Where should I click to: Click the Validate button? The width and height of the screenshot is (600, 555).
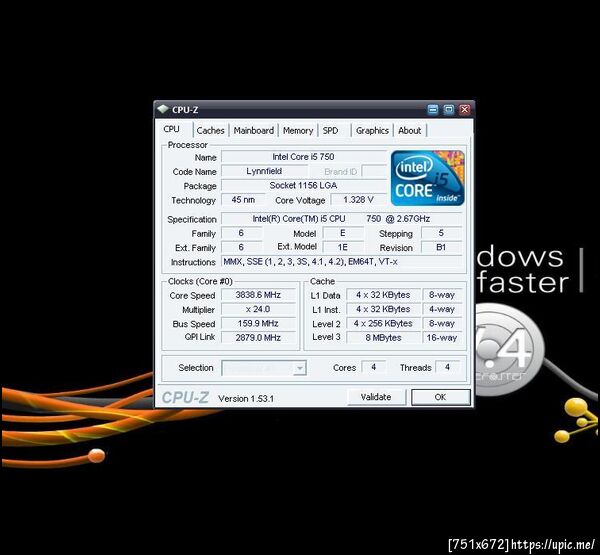(x=376, y=397)
